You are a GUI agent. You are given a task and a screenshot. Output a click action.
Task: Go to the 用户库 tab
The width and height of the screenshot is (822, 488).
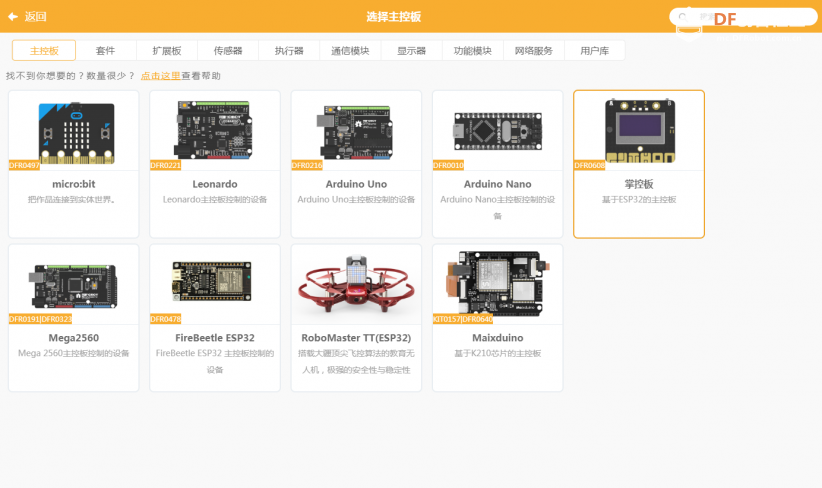pos(595,51)
